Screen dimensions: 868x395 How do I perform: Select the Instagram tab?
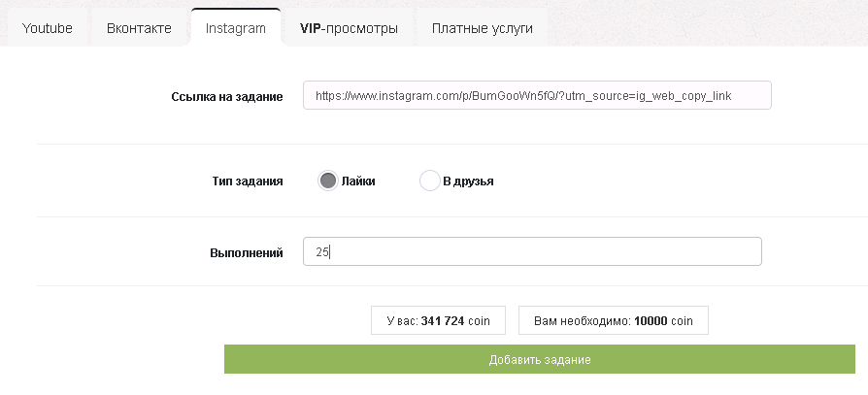coord(235,28)
